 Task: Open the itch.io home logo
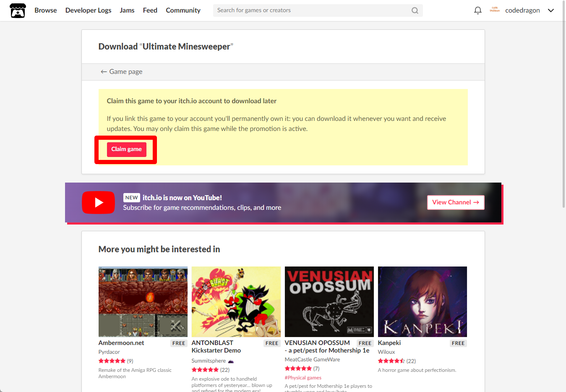pos(18,10)
